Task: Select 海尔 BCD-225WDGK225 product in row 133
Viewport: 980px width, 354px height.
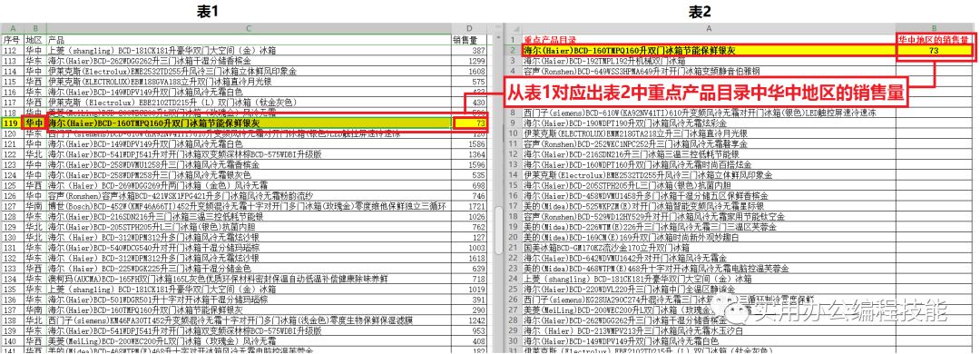Action: point(248,269)
